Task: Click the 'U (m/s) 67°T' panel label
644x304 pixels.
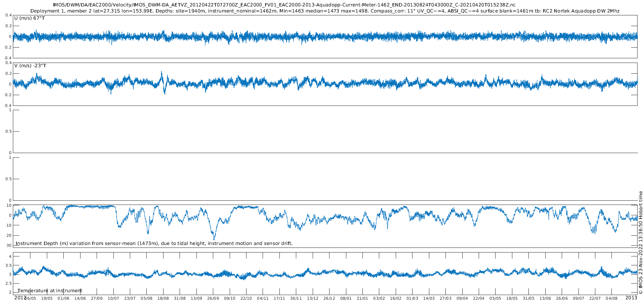Action: tap(29, 18)
